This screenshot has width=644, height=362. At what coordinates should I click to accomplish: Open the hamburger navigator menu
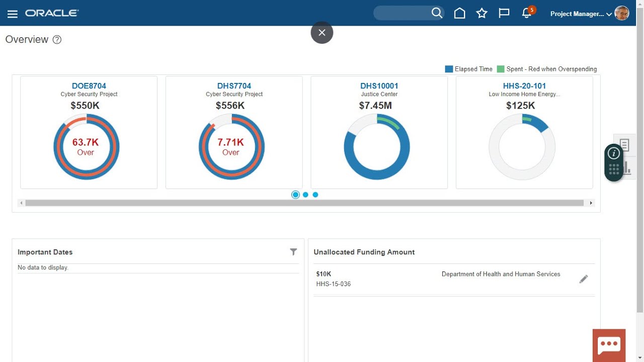tap(13, 14)
